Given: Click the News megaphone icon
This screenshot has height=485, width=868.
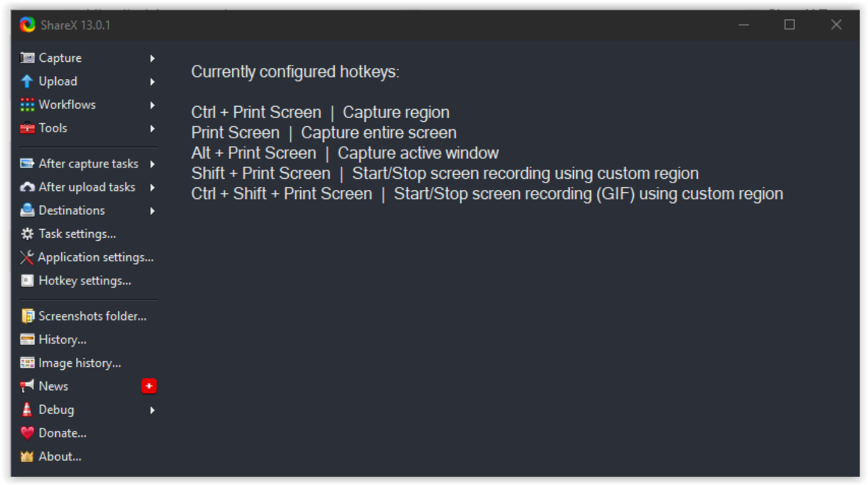Looking at the screenshot, I should point(27,386).
